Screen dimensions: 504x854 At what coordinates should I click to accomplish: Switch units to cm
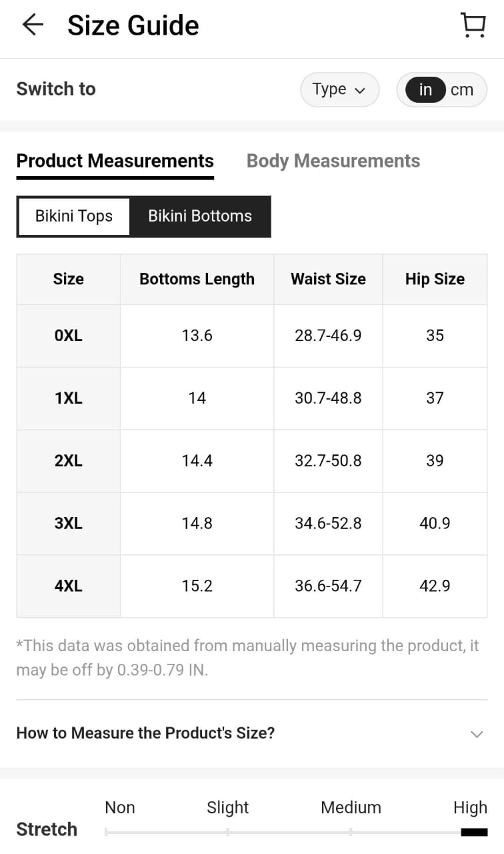(462, 89)
